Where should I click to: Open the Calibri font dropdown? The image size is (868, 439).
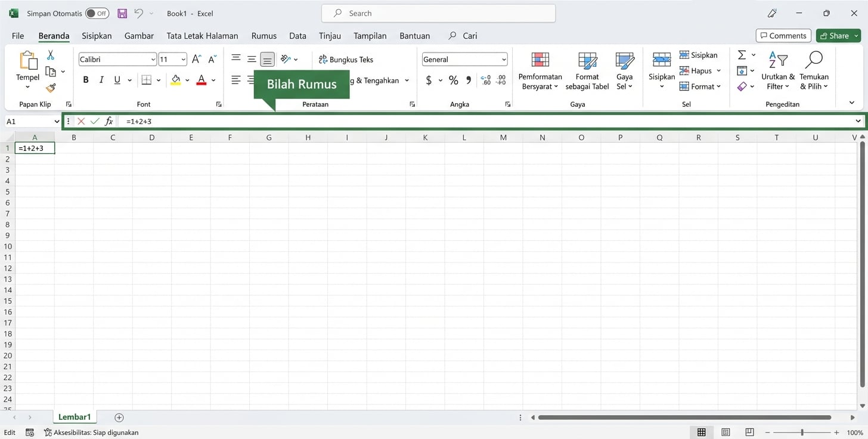coord(153,59)
